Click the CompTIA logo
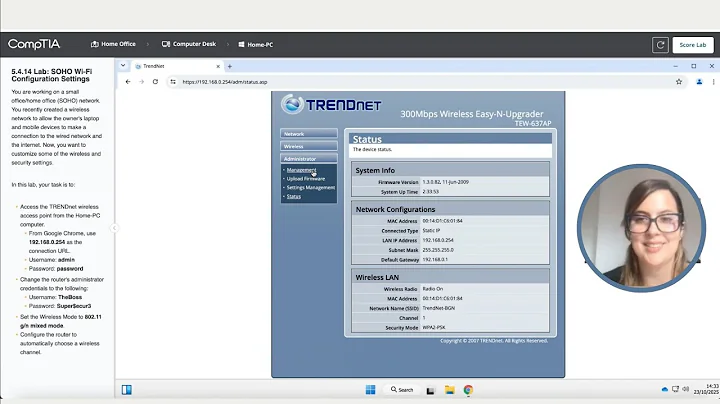This screenshot has height=404, width=720. 34,44
